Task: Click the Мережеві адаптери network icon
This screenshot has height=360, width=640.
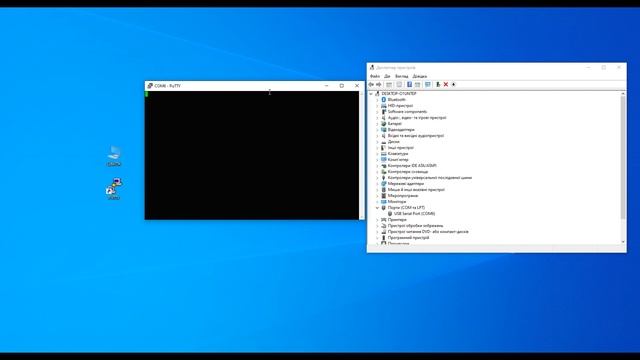Action: pyautogui.click(x=384, y=184)
